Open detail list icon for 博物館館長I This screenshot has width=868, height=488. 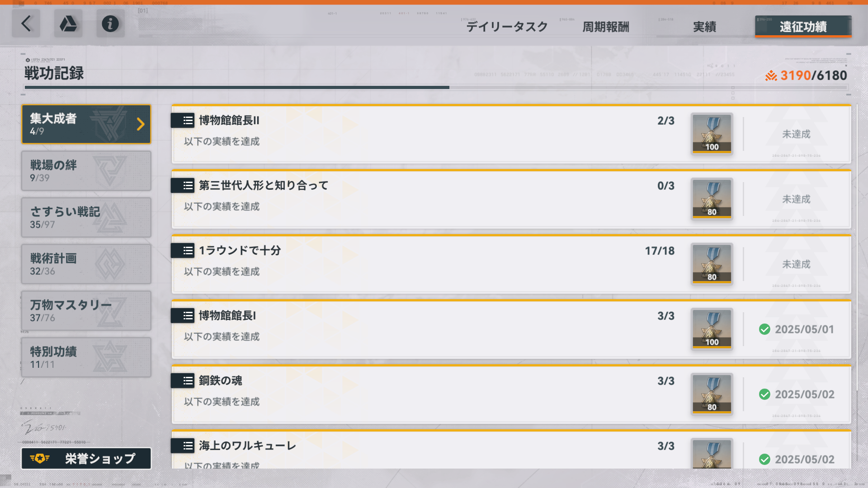[183, 315]
